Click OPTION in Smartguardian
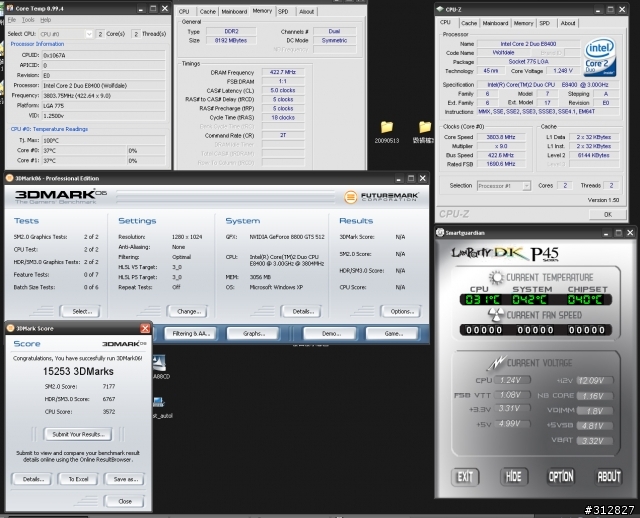The height and width of the screenshot is (518, 640). pos(561,476)
